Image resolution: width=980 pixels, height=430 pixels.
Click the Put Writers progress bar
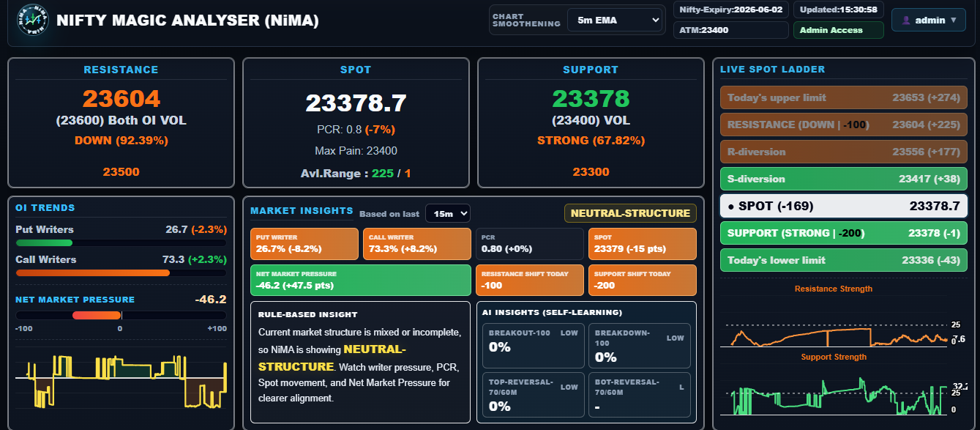tap(121, 242)
